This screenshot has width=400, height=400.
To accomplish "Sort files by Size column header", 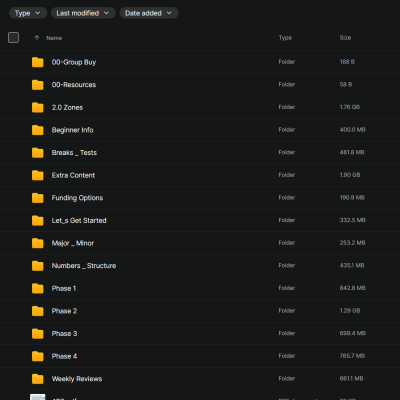I will (x=345, y=38).
